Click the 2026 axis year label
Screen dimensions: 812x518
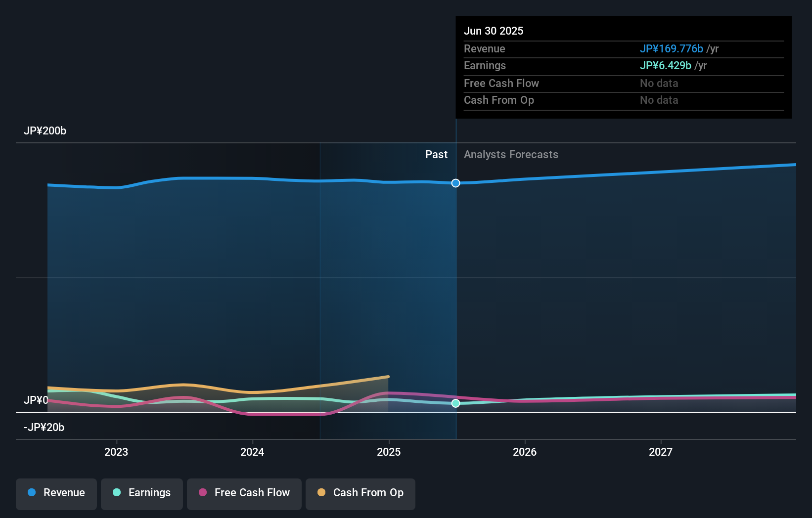click(525, 451)
